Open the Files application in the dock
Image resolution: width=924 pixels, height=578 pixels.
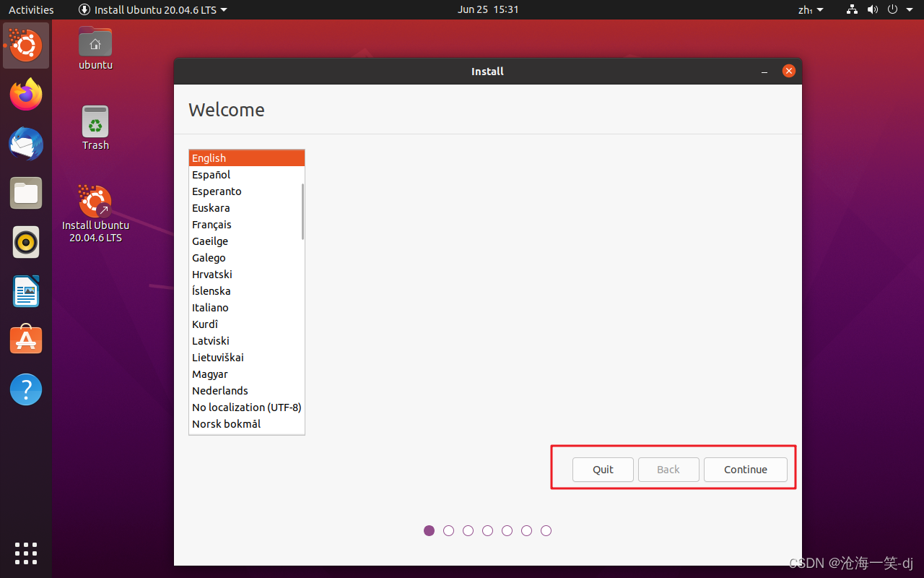coord(26,193)
